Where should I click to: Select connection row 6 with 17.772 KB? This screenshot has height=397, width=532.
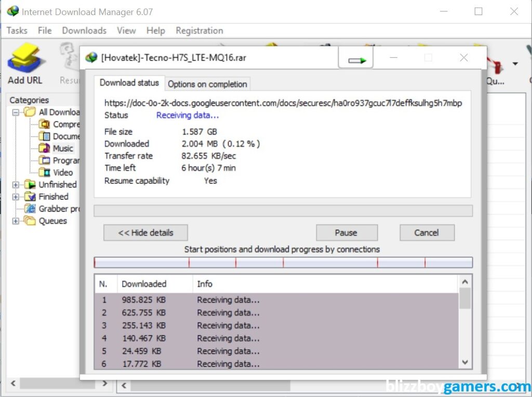coord(276,364)
